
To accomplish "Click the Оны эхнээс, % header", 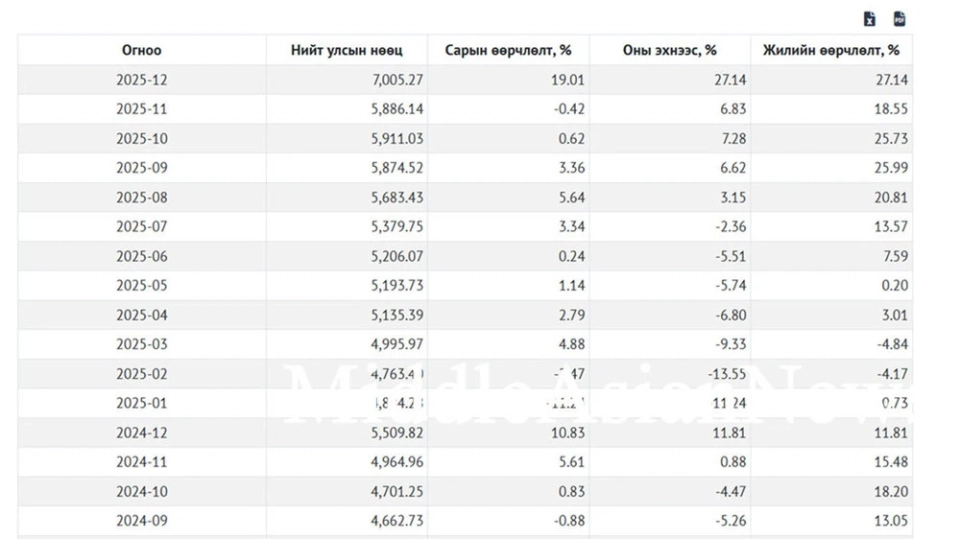I will (x=669, y=50).
